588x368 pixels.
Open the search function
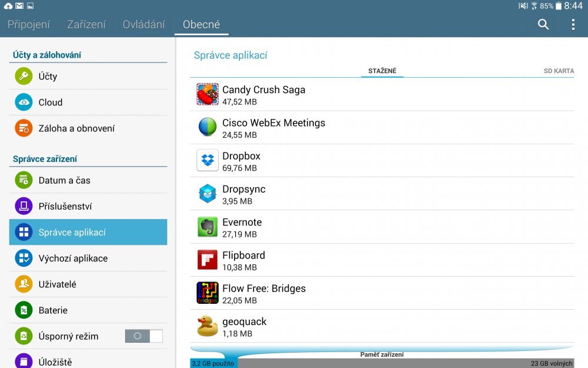pyautogui.click(x=543, y=24)
